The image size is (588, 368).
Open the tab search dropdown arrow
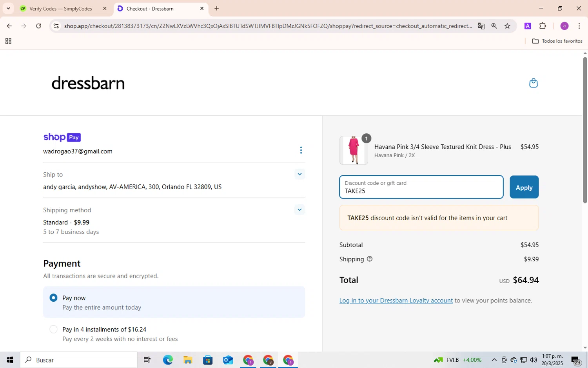(8, 8)
